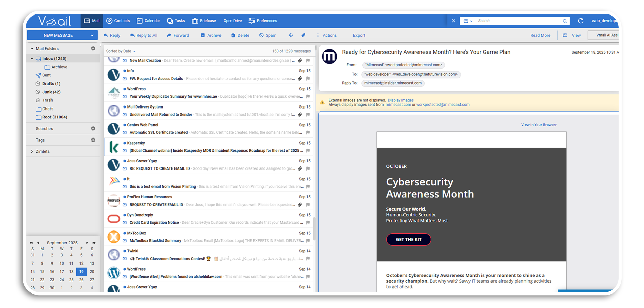The height and width of the screenshot is (308, 644).
Task: Open the Sorted by Date dropdown
Action: (x=121, y=51)
